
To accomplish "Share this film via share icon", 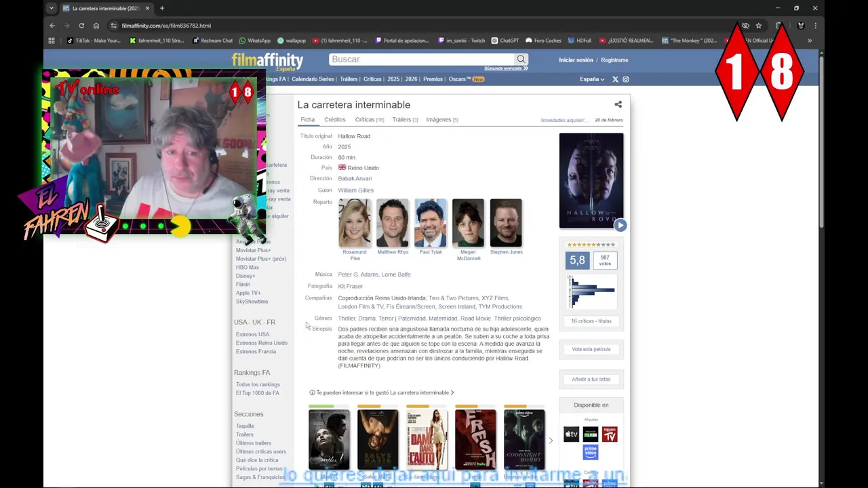I will pos(618,104).
